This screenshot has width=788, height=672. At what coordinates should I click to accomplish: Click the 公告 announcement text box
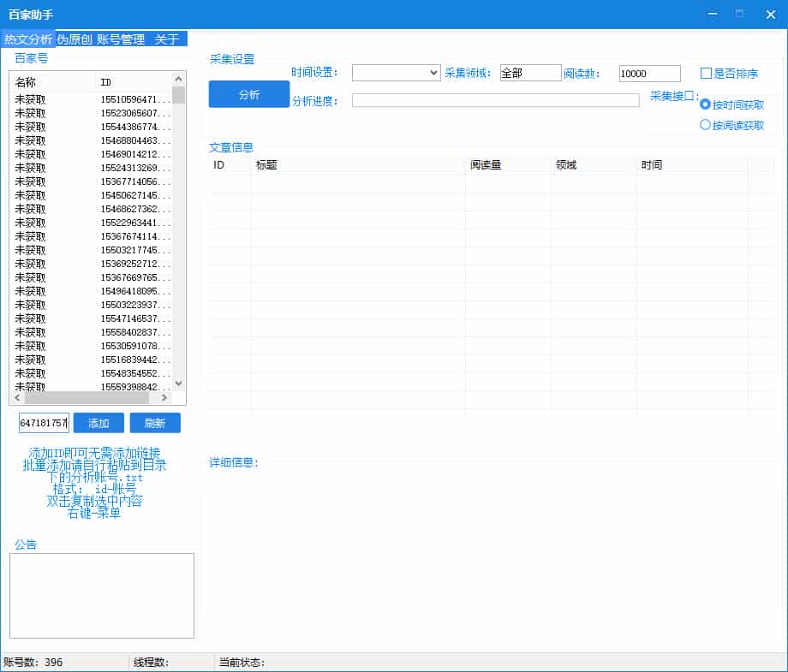[x=102, y=595]
